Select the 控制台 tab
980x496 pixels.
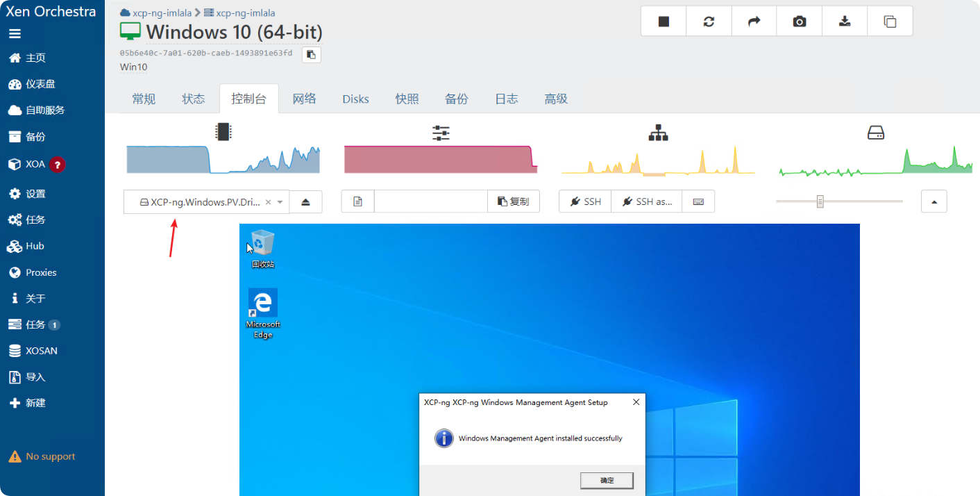point(249,99)
